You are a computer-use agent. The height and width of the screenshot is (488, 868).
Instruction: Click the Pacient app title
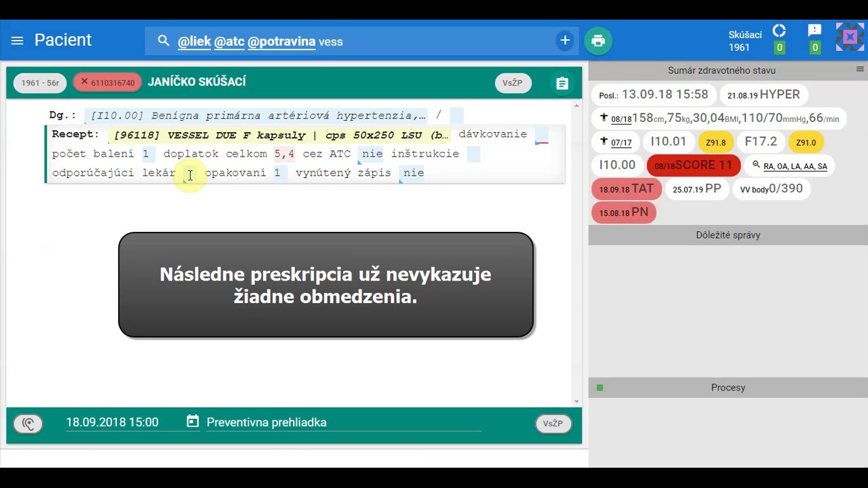click(63, 40)
